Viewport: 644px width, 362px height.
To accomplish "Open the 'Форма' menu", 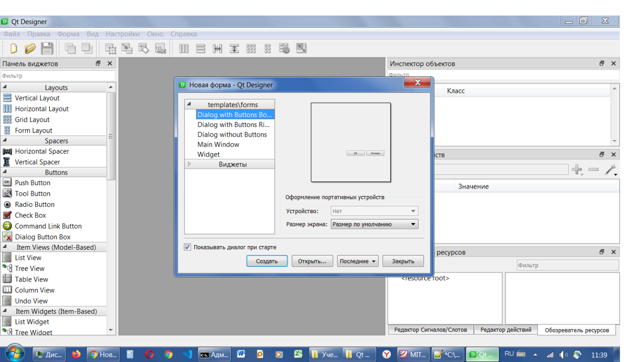I will pos(68,34).
